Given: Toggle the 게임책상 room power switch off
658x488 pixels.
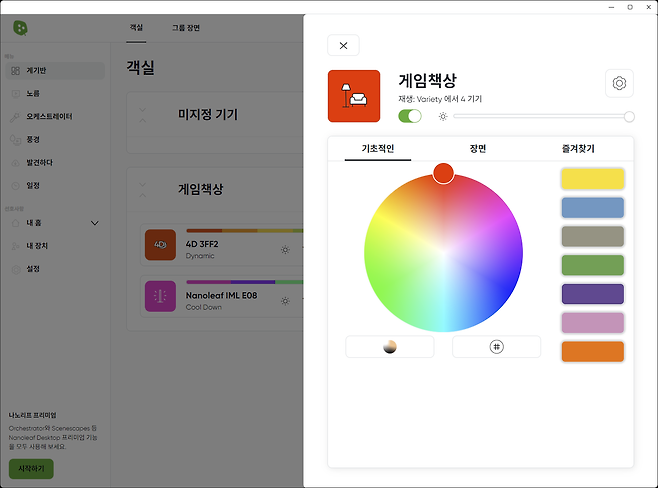Looking at the screenshot, I should 410,116.
